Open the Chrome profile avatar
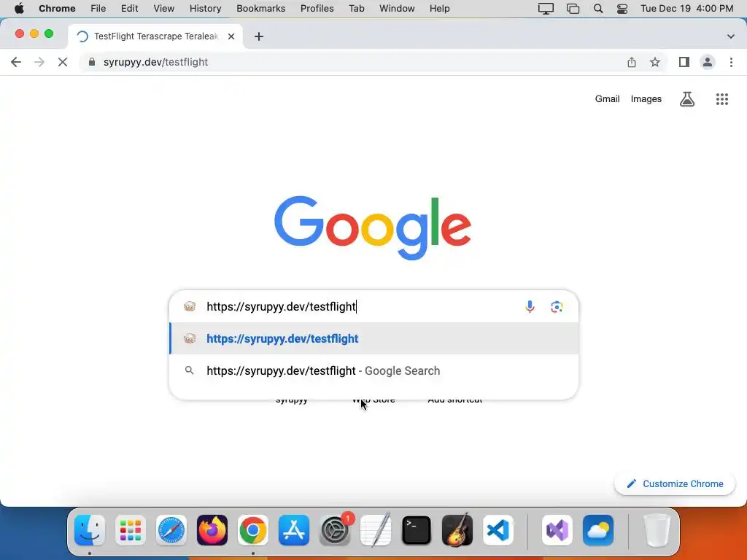Screen dimensions: 747x560 (708, 62)
